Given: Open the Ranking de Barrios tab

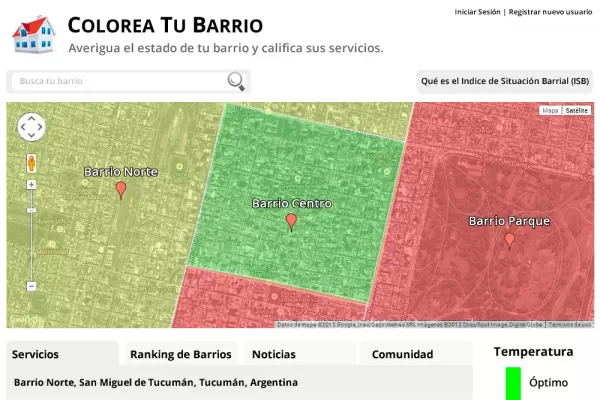Looking at the screenshot, I should pos(181,354).
